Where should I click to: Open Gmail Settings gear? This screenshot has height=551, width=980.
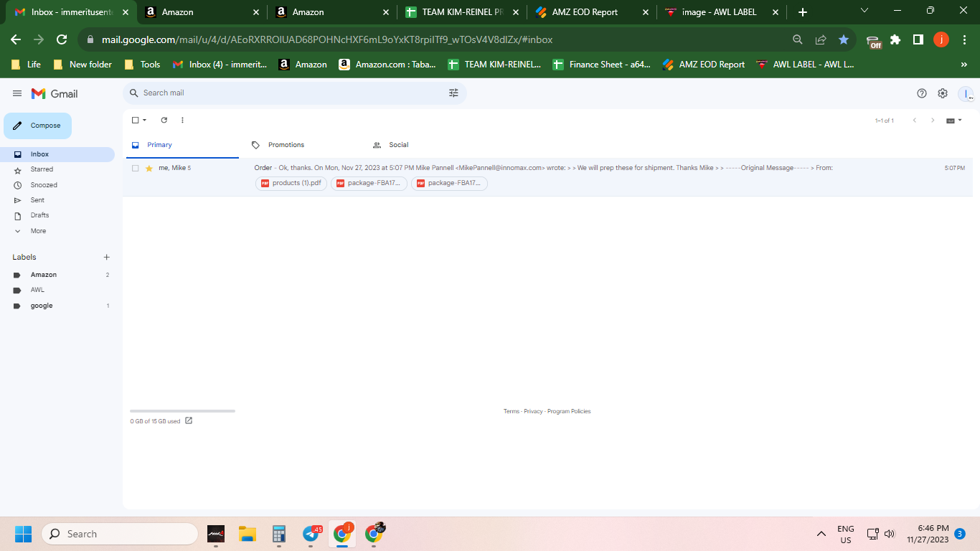click(x=943, y=93)
